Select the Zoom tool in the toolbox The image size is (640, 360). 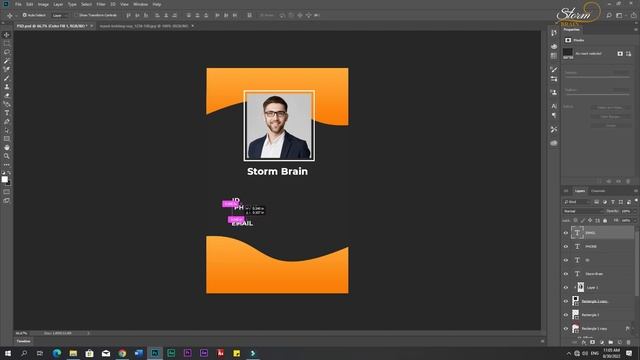coord(7,156)
